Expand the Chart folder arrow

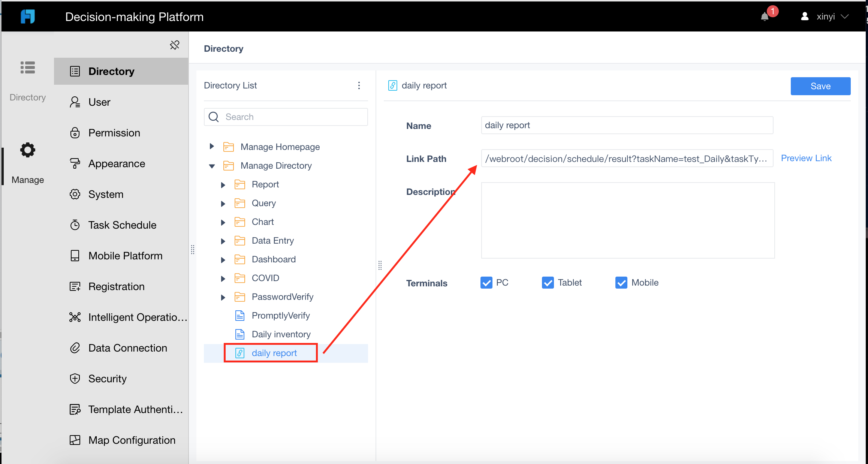tap(223, 222)
